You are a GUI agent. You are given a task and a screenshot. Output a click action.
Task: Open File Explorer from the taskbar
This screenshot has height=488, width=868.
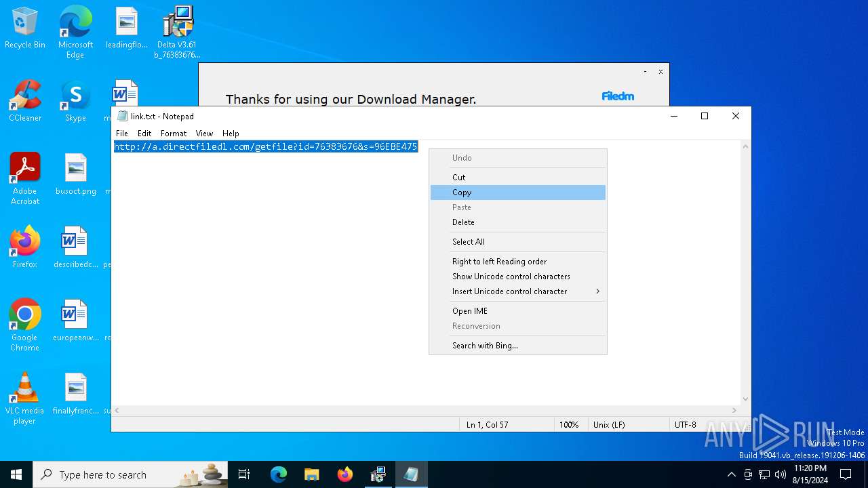pos(311,474)
